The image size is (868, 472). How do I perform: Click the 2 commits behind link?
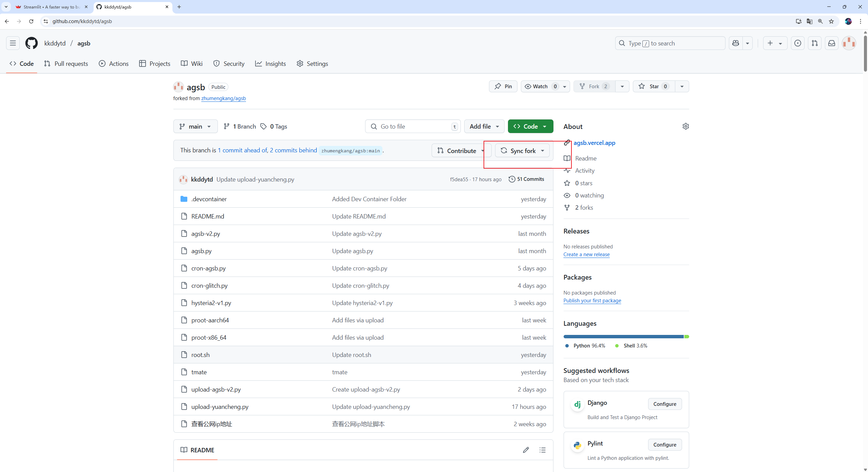click(x=293, y=150)
